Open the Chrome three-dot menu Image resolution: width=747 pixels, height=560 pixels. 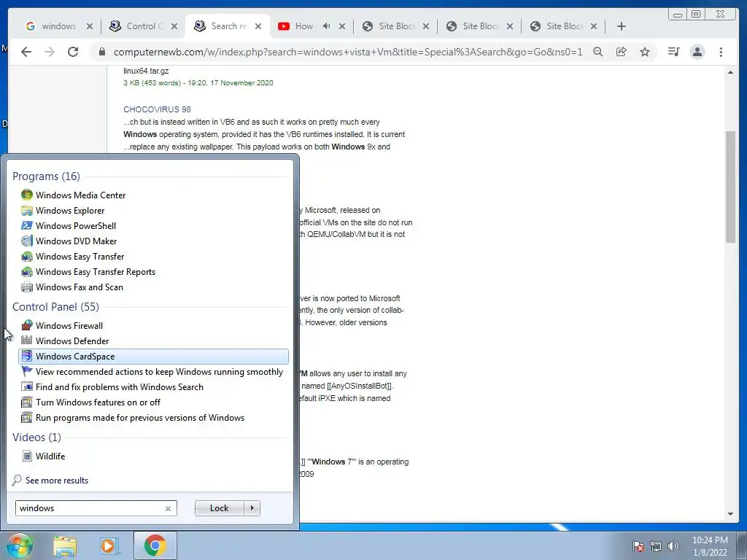click(721, 52)
